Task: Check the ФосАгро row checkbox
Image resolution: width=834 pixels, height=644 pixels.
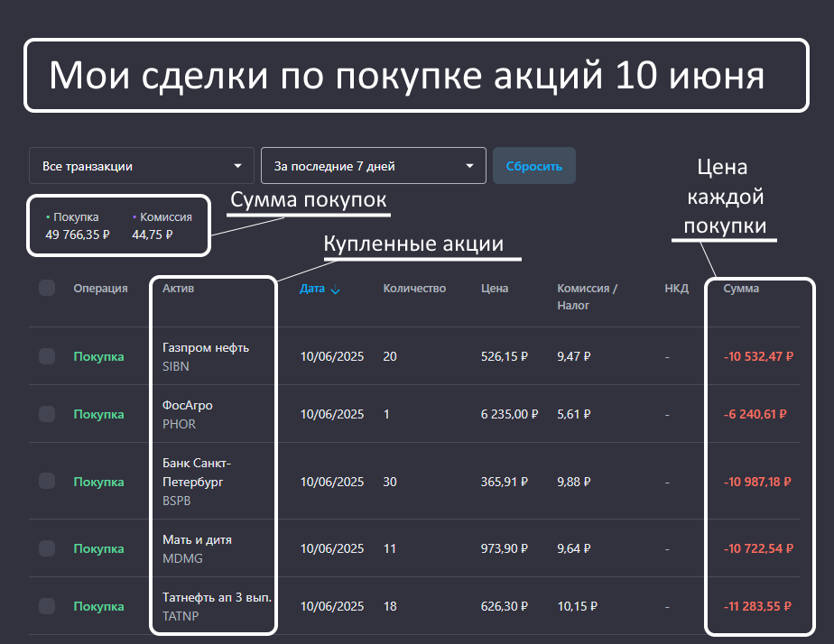Action: click(x=47, y=414)
